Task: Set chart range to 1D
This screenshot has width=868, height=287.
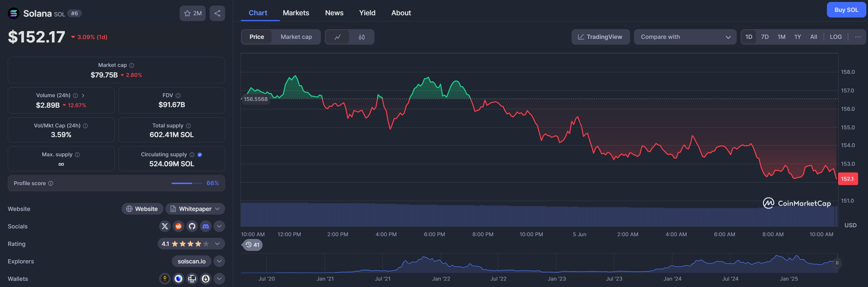Action: pos(749,37)
